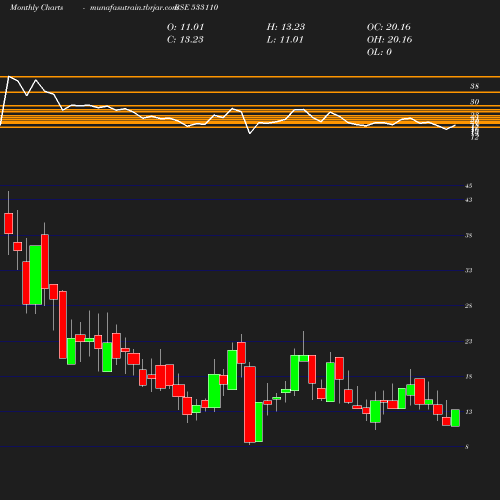Image resolution: width=500 pixels, height=500 pixels.
Task: Click the "Monthly Charts" title text
Action: [x=37, y=8]
